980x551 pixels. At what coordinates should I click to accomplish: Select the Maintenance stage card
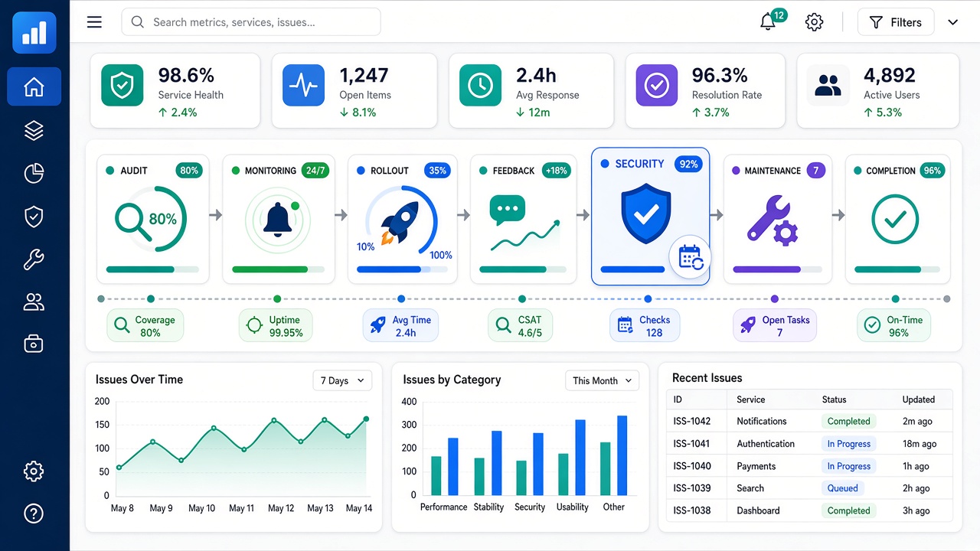point(778,219)
